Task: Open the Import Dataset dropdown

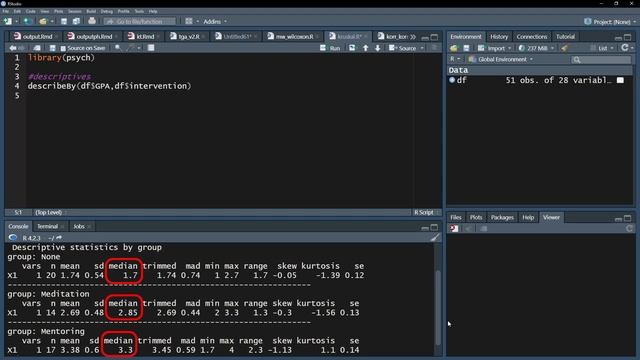Action: tap(494, 48)
